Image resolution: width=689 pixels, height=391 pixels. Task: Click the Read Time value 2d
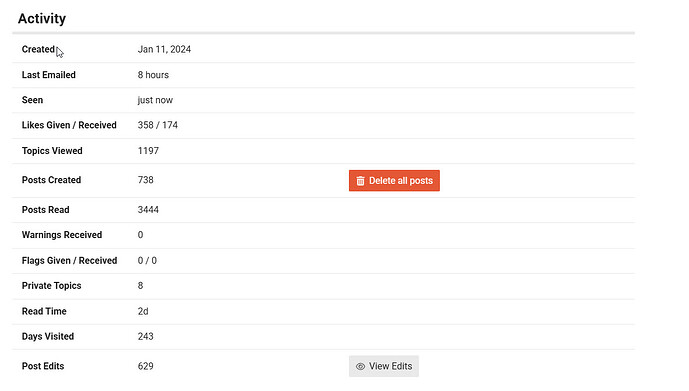click(x=143, y=311)
